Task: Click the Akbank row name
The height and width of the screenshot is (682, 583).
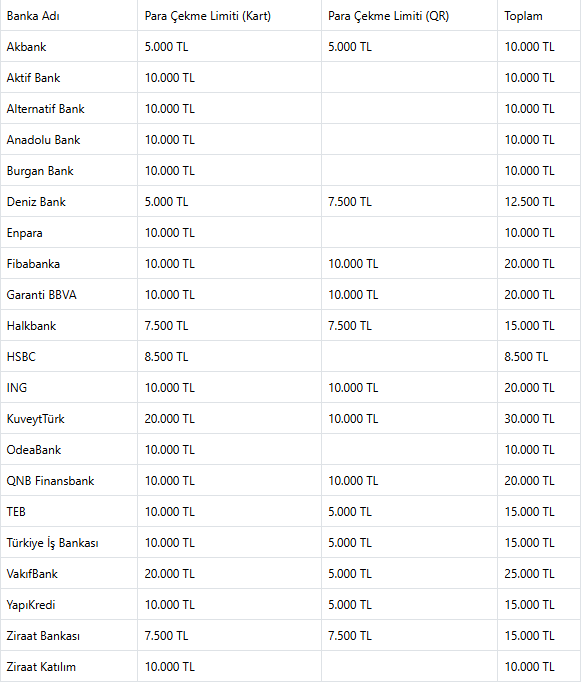Action: tap(26, 47)
